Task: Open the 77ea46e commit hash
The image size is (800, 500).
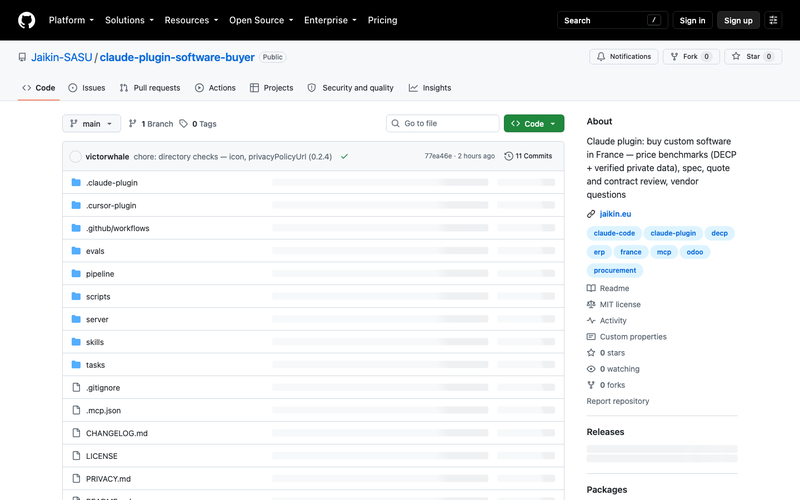Action: (438, 156)
